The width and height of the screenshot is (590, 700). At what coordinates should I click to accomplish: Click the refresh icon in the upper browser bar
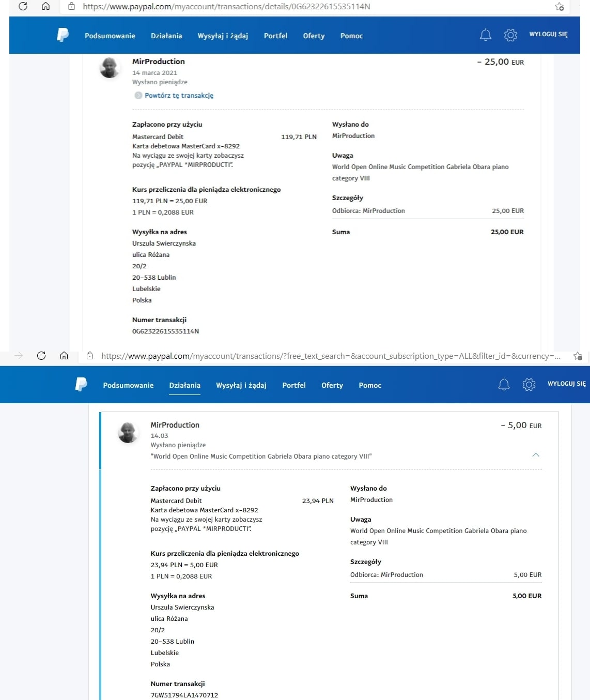23,7
